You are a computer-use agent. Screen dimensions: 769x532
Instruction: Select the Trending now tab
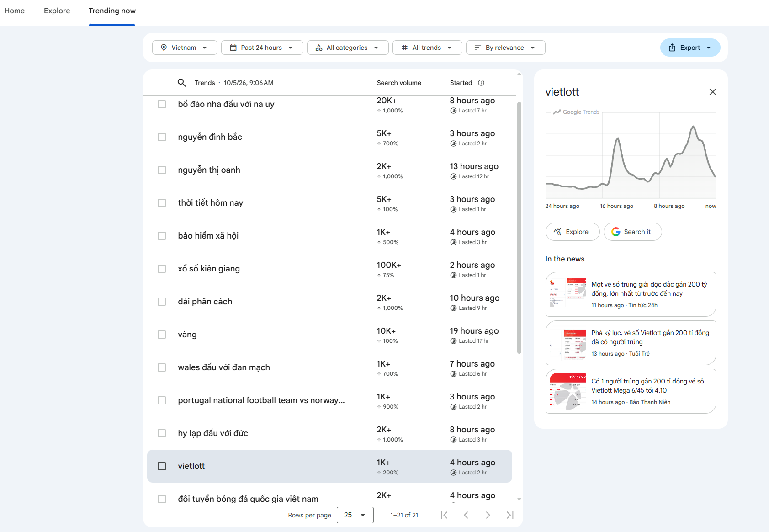click(112, 11)
